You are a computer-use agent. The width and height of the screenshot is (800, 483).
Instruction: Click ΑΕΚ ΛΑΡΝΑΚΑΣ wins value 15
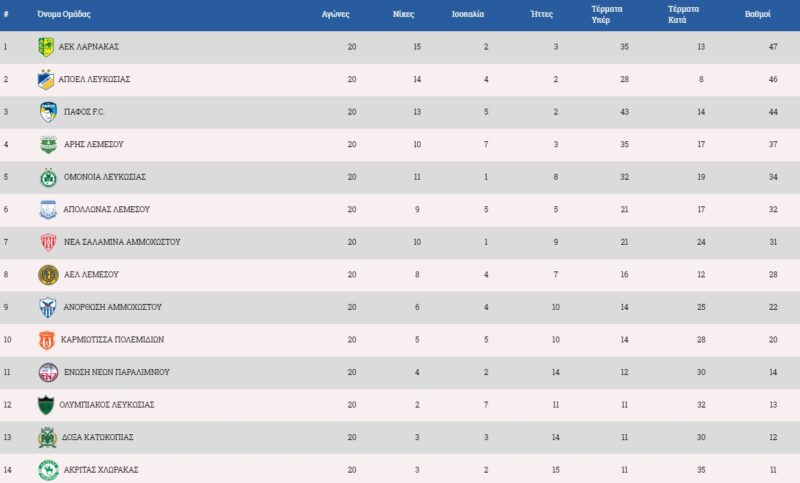(417, 47)
